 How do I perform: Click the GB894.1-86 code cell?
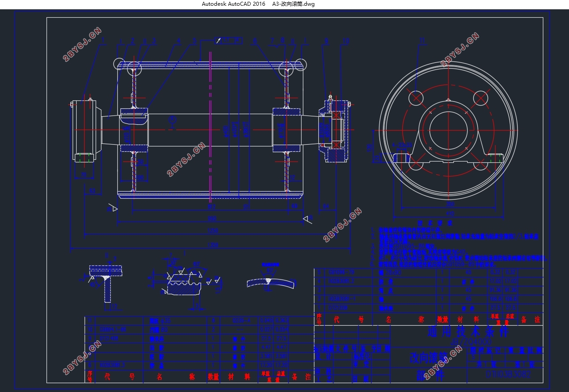(x=113, y=329)
